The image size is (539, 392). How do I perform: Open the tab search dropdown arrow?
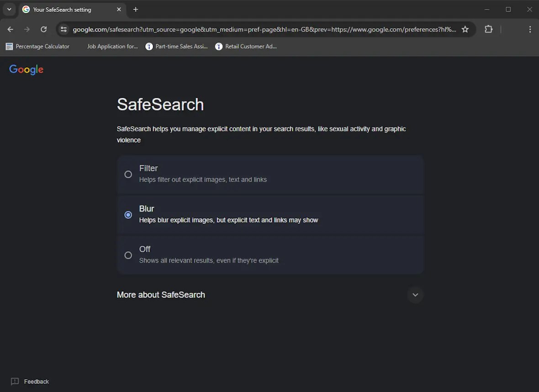tap(9, 9)
